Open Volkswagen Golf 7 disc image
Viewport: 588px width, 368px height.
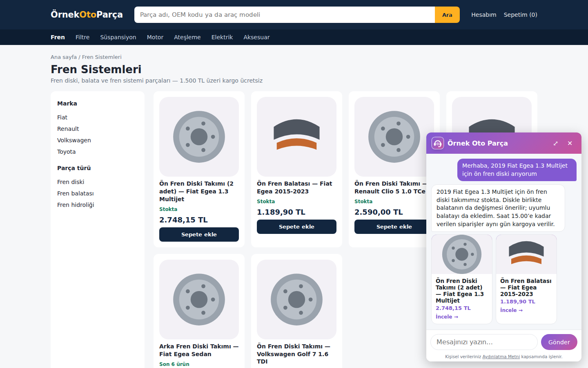tap(296, 299)
